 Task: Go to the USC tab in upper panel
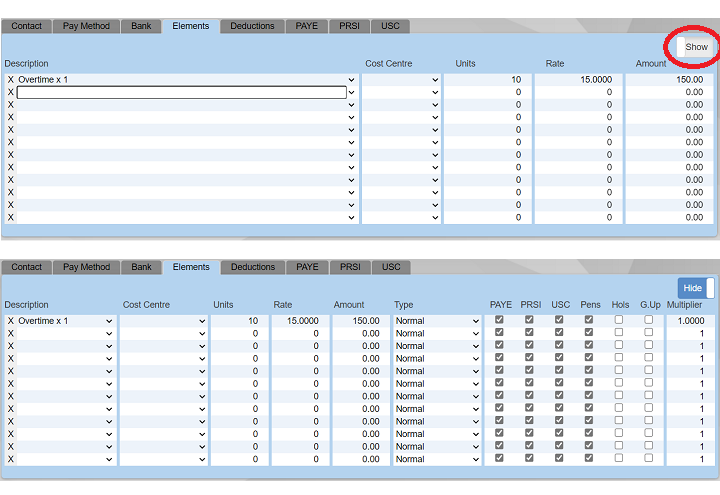point(390,26)
